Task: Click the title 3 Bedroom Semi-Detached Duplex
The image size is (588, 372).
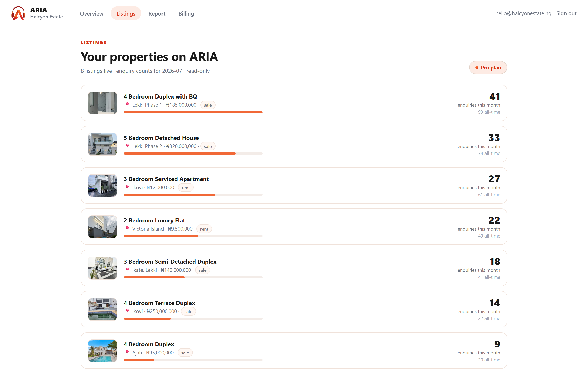Action: pyautogui.click(x=170, y=262)
